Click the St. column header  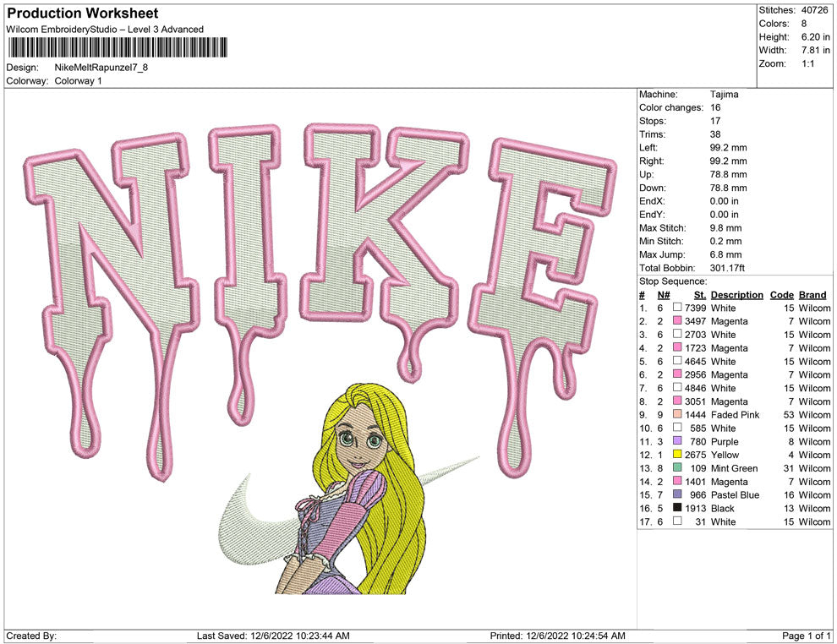click(x=700, y=295)
